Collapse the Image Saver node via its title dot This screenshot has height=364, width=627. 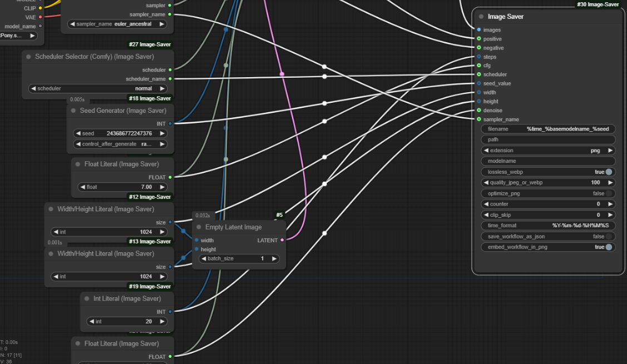(x=481, y=16)
